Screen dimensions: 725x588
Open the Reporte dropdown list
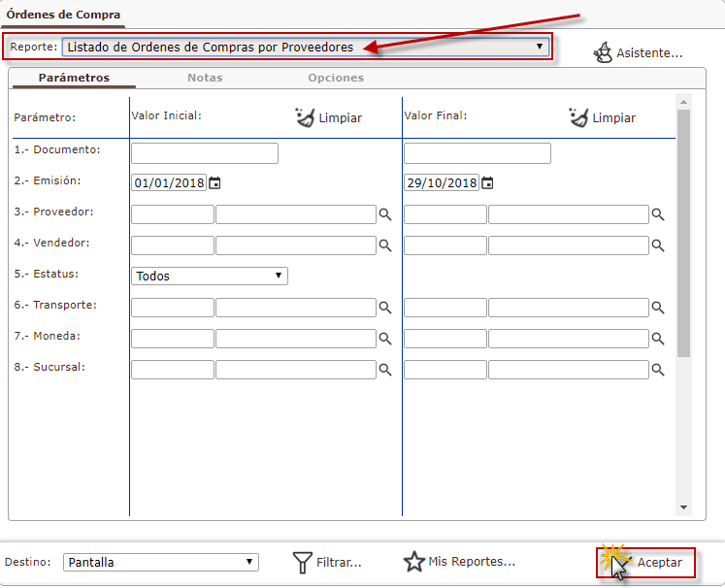tap(306, 47)
